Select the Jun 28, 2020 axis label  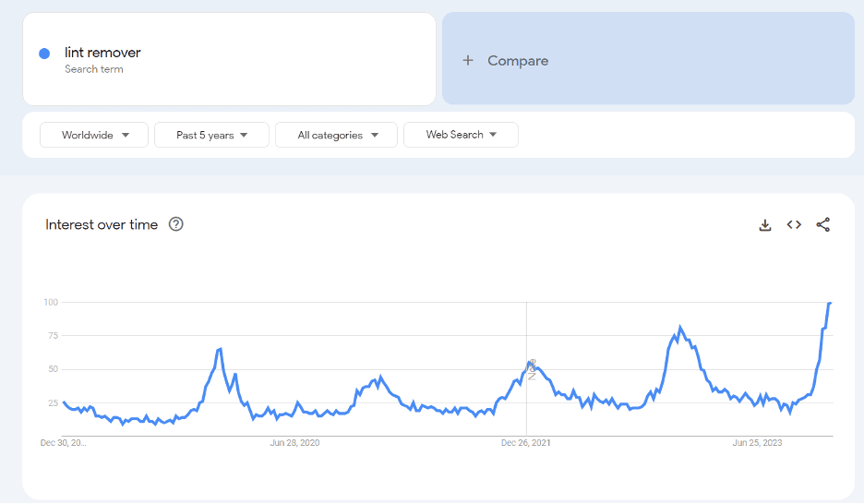tap(294, 443)
